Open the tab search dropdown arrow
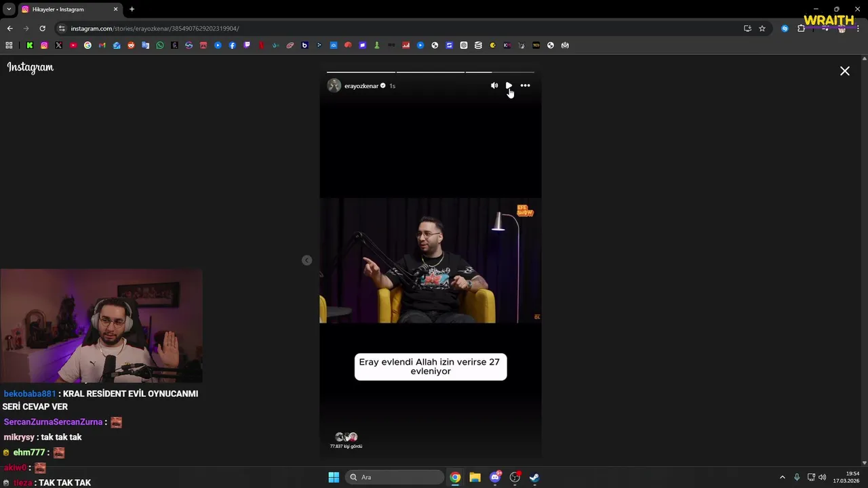 point(9,9)
